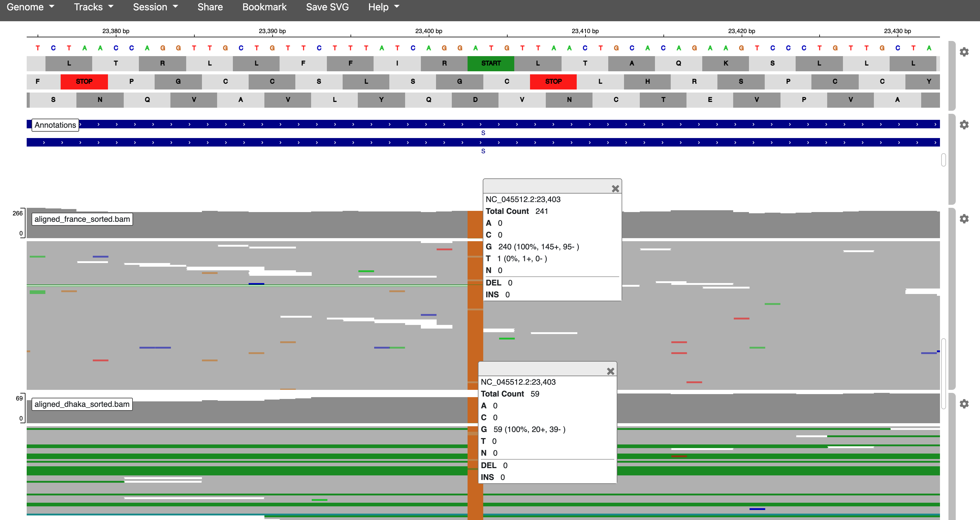Open the Tracks dropdown menu
This screenshot has width=980, height=520.
(x=94, y=7)
